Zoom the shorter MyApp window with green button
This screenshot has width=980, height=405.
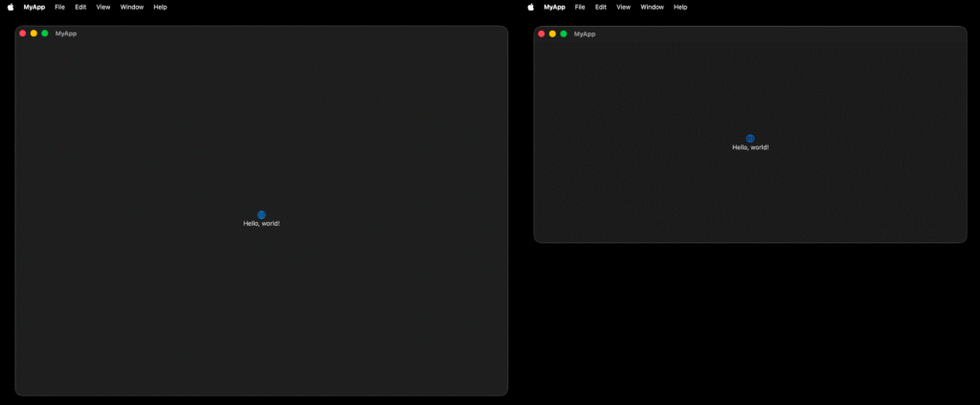pos(564,34)
